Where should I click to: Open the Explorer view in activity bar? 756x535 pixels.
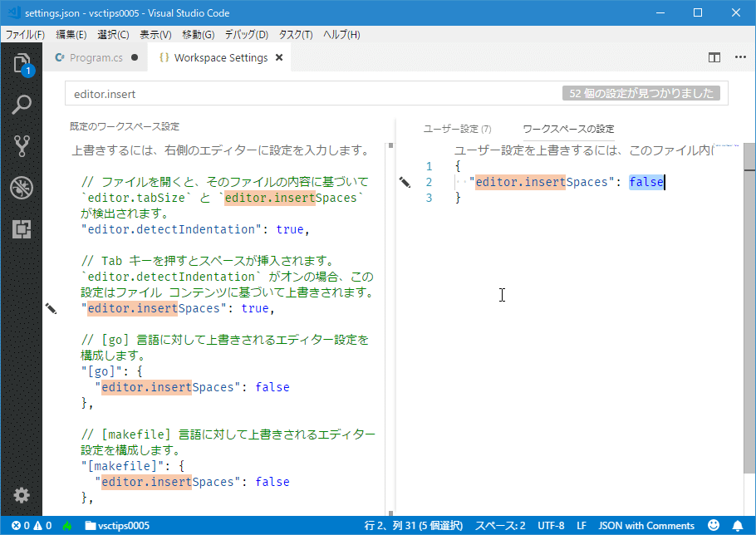point(22,64)
